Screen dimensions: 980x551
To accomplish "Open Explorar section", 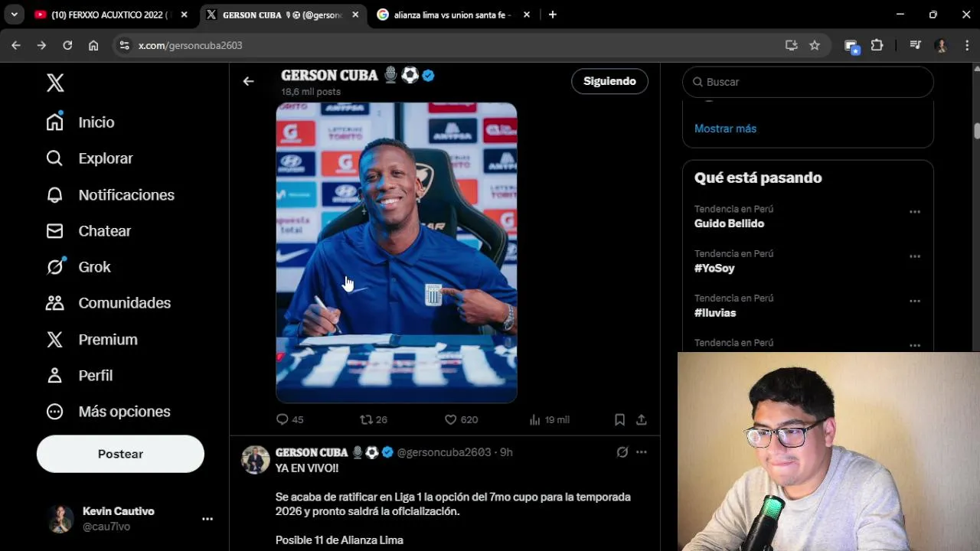I will point(90,158).
